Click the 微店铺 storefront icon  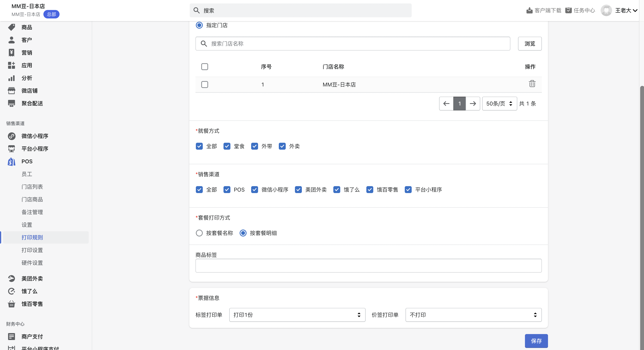pos(12,91)
